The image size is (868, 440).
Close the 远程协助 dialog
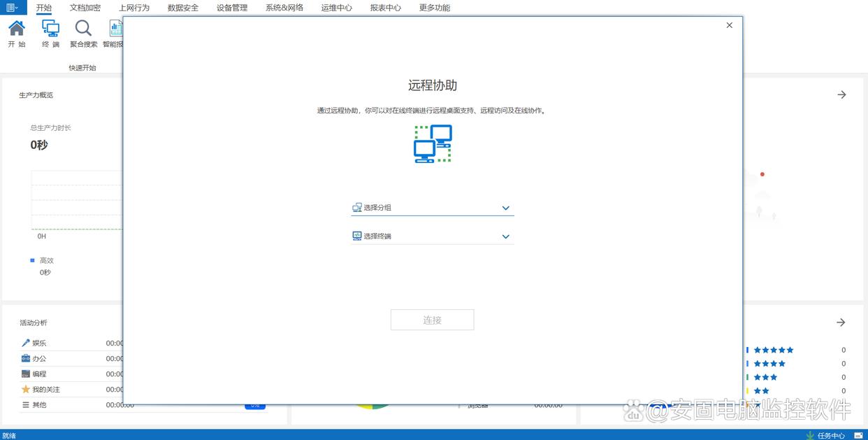(x=730, y=25)
